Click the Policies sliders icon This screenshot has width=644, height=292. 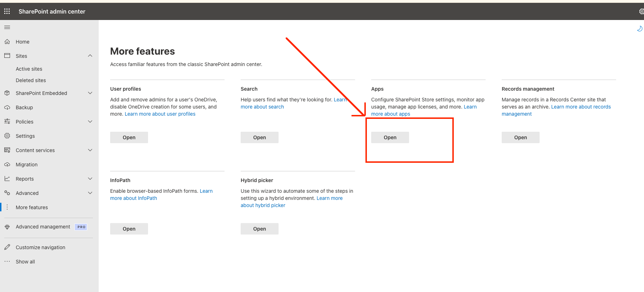(x=7, y=122)
